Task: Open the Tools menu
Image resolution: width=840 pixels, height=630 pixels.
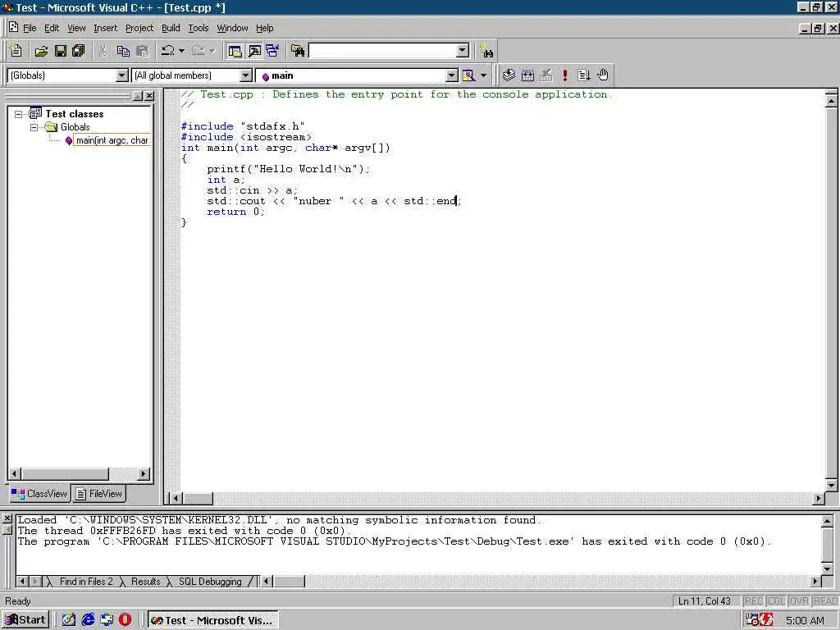Action: [x=199, y=28]
